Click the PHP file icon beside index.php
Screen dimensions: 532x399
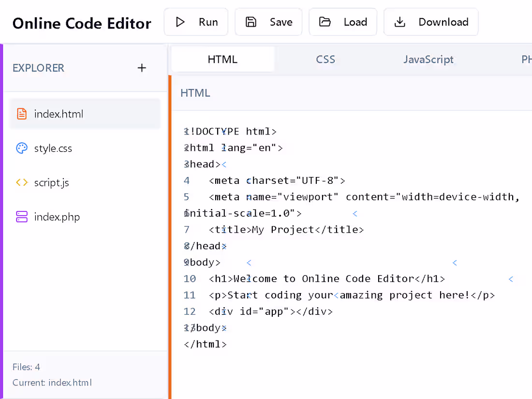[21, 217]
